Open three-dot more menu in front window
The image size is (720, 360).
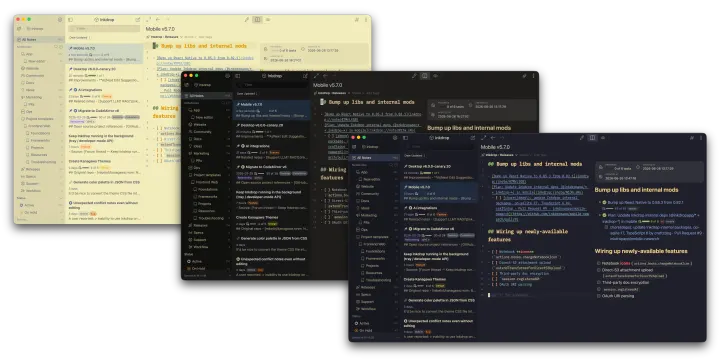701,138
